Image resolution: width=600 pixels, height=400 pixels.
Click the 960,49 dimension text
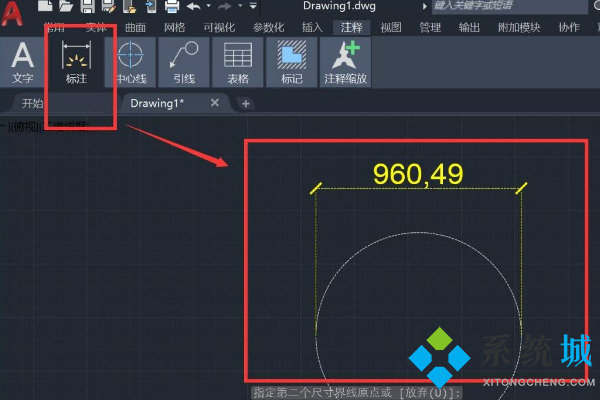point(417,174)
